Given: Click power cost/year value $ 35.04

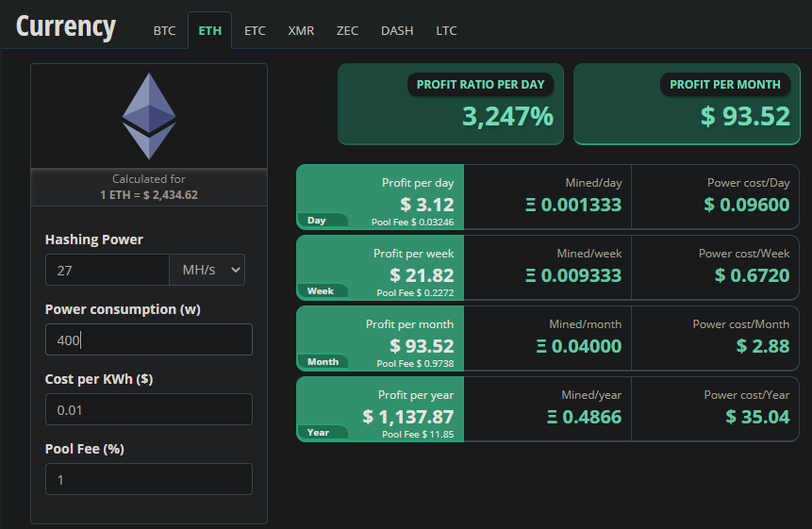Looking at the screenshot, I should (757, 417).
